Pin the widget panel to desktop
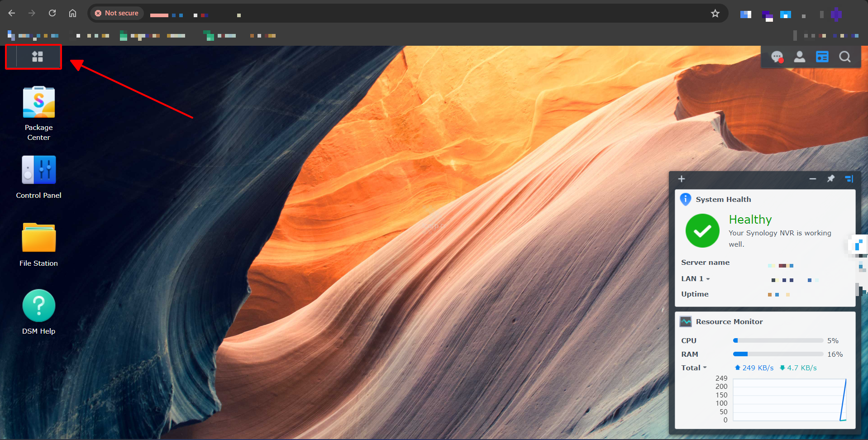This screenshot has width=868, height=440. point(831,179)
